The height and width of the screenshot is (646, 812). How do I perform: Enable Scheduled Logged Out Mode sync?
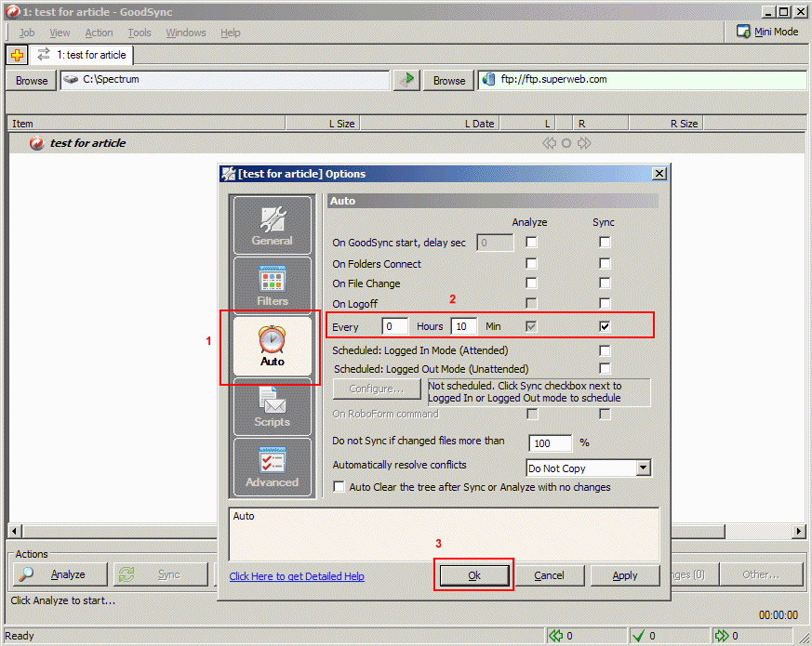coord(605,368)
